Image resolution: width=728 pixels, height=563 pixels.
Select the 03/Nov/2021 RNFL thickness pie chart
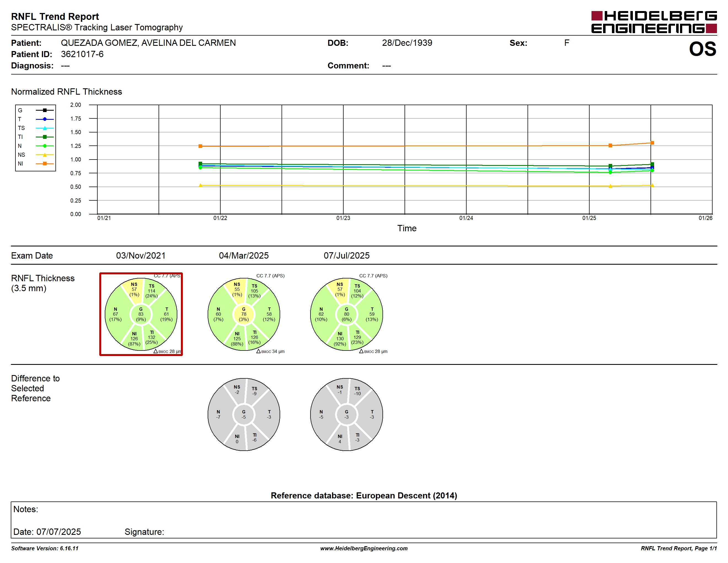(141, 314)
